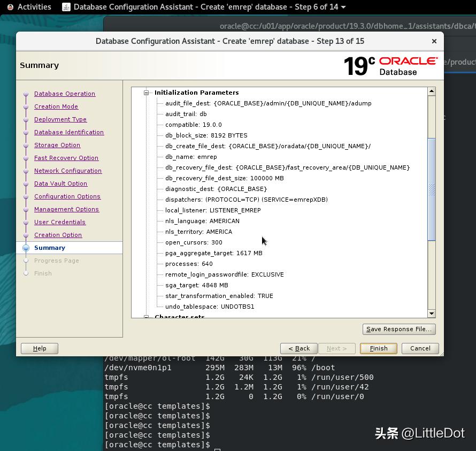Select the audit_trail: db row
476x451 pixels.
click(186, 114)
